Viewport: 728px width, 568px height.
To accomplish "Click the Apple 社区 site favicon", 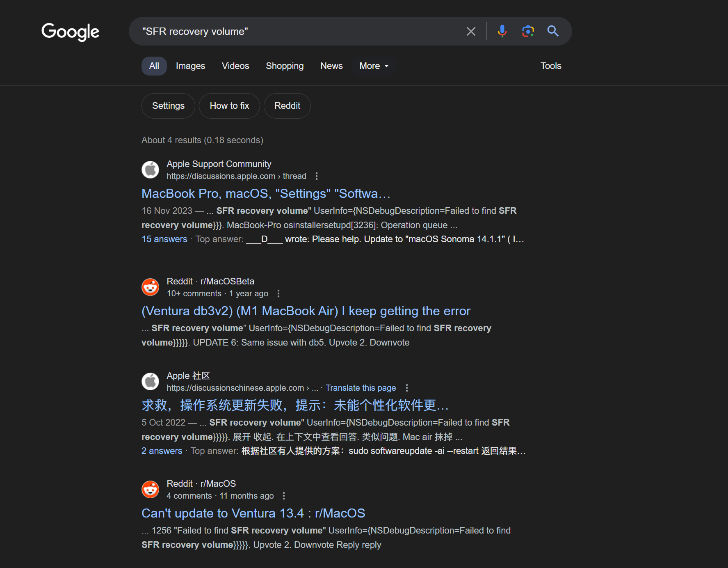I will tap(150, 381).
